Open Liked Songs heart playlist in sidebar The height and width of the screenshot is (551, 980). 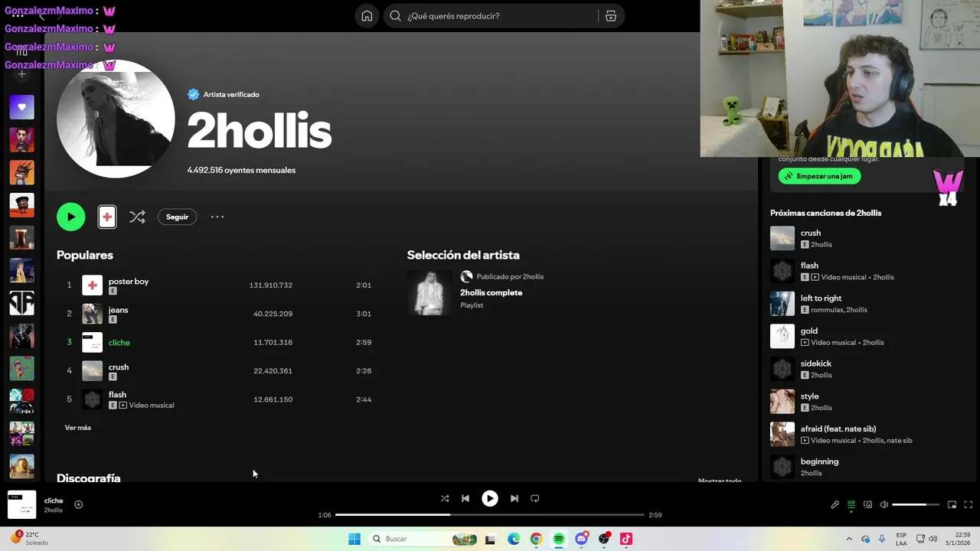[x=21, y=107]
